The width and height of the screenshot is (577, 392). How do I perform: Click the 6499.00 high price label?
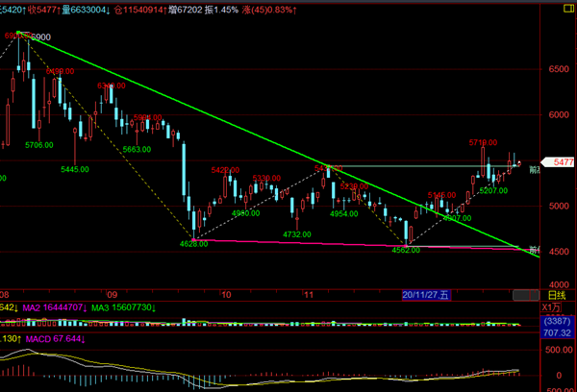(x=60, y=71)
